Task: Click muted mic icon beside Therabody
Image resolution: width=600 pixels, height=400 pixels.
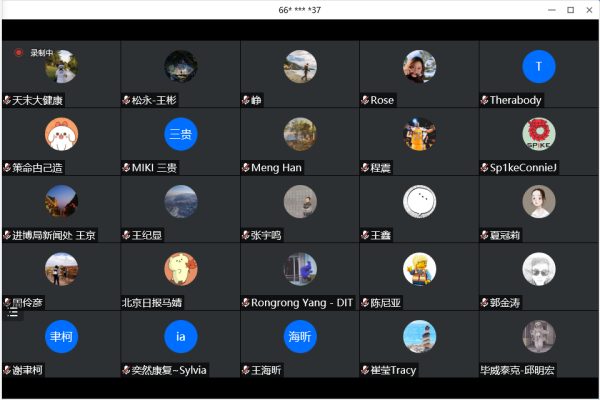Action: (x=485, y=100)
